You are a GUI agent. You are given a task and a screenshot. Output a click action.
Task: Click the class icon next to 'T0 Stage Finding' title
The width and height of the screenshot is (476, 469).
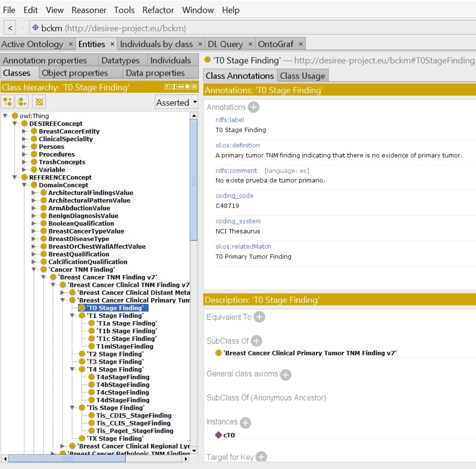tap(207, 60)
